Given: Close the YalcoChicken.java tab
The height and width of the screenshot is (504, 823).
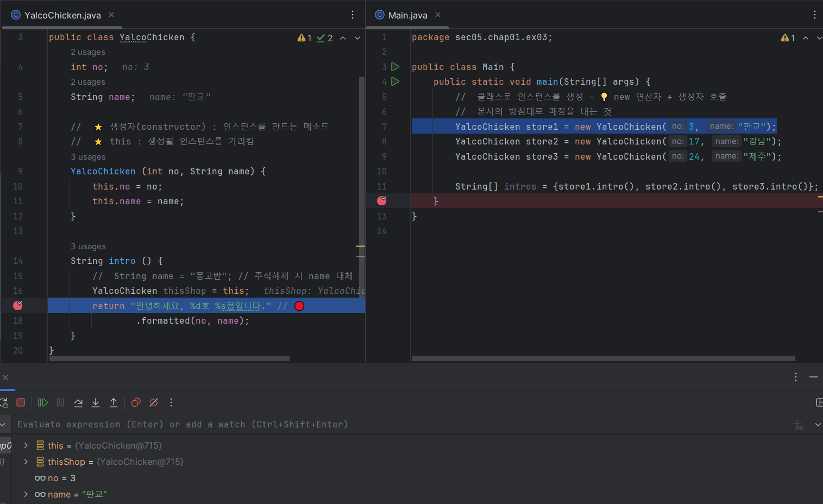Looking at the screenshot, I should (111, 15).
